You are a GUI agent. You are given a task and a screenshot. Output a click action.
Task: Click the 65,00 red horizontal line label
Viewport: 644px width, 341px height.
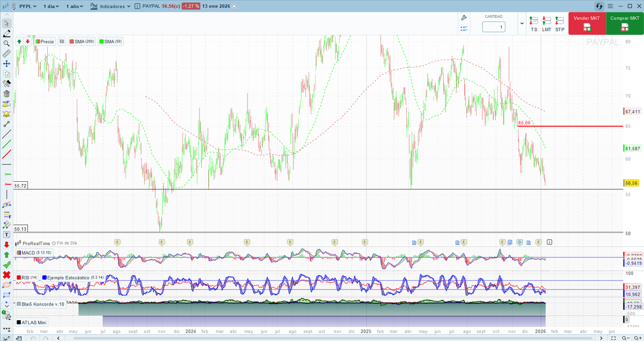(524, 123)
